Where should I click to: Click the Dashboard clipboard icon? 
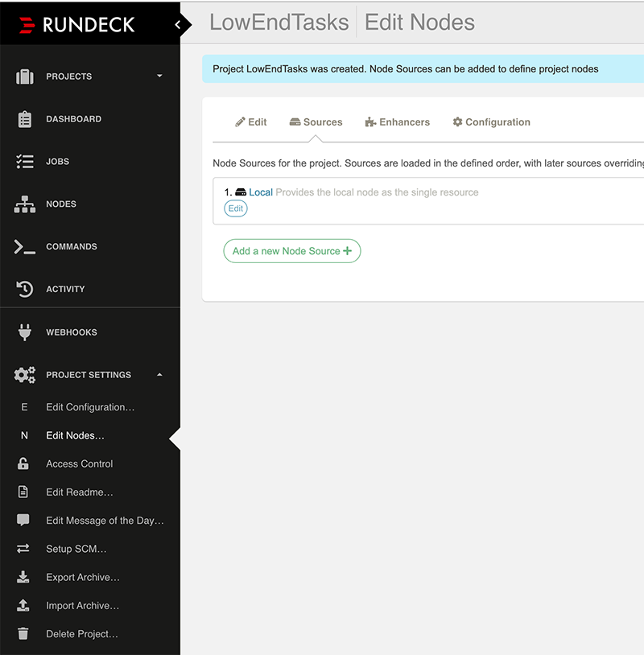click(x=25, y=119)
